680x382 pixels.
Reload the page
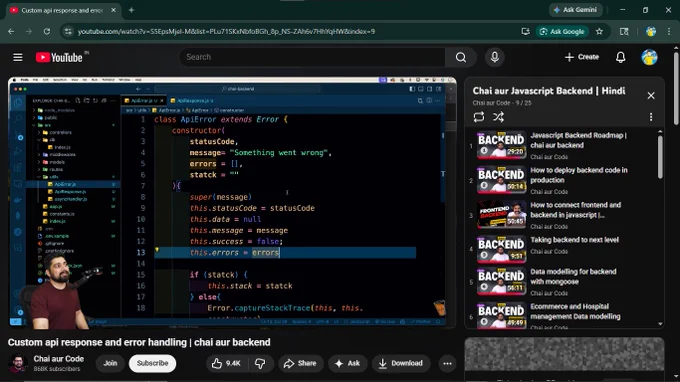47,32
